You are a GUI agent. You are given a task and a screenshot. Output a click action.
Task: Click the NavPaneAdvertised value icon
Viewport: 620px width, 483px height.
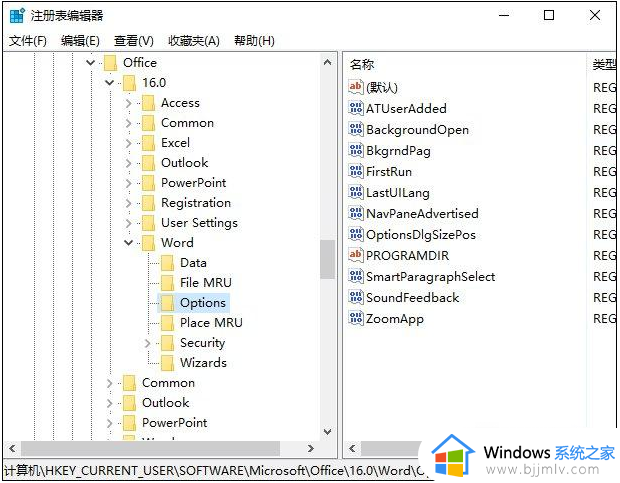pyautogui.click(x=355, y=213)
